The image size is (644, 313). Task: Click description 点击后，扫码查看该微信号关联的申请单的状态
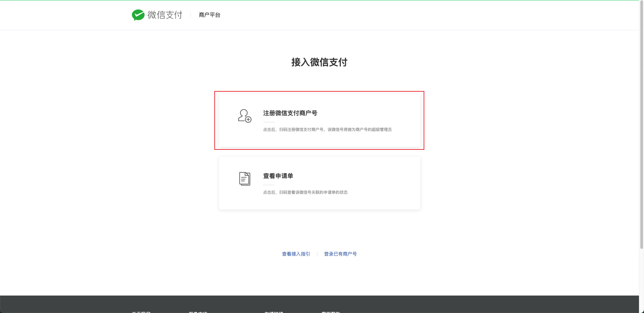pyautogui.click(x=305, y=192)
